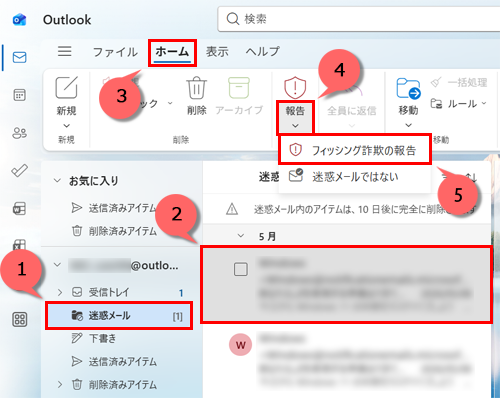Open the ヘルプ tab
The image size is (500, 398).
263,52
